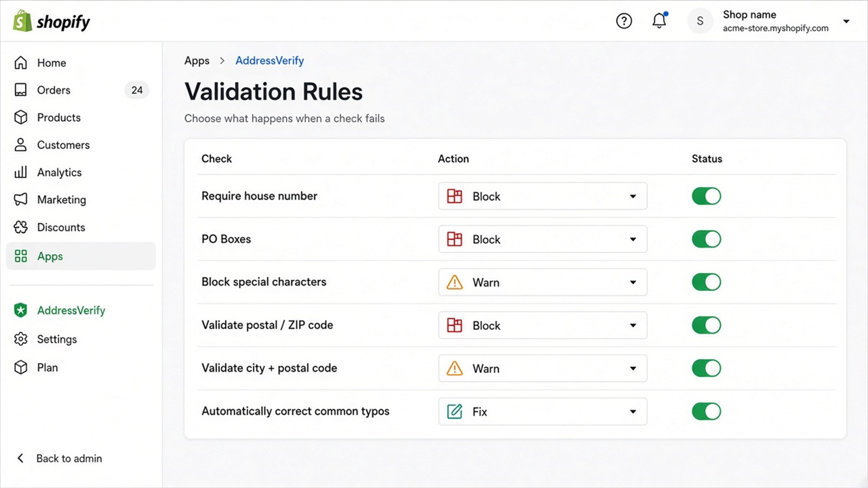
Task: Click the Validation Rules heading
Action: pos(273,92)
